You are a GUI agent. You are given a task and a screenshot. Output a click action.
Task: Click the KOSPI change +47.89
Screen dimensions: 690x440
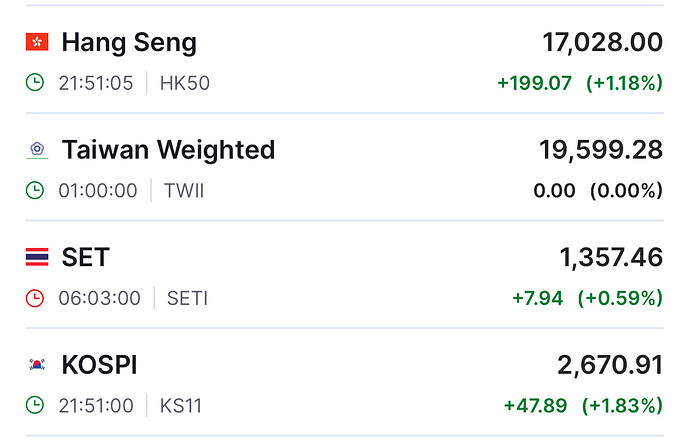click(535, 406)
